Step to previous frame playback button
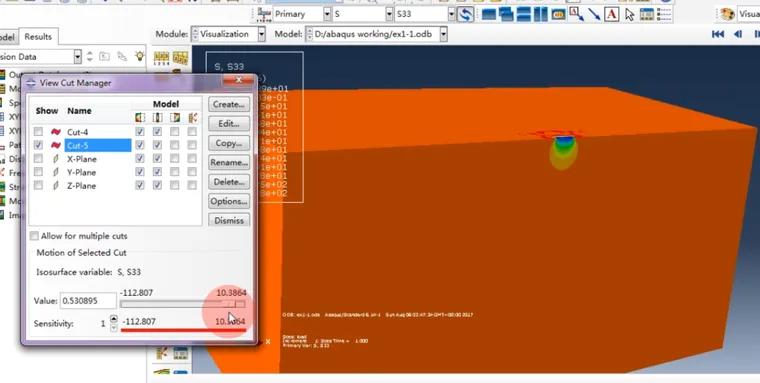 pos(738,34)
